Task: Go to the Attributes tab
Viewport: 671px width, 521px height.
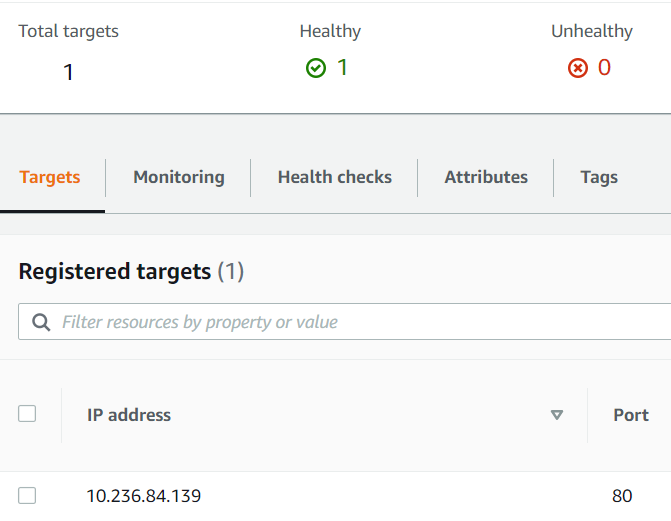Action: coord(486,177)
